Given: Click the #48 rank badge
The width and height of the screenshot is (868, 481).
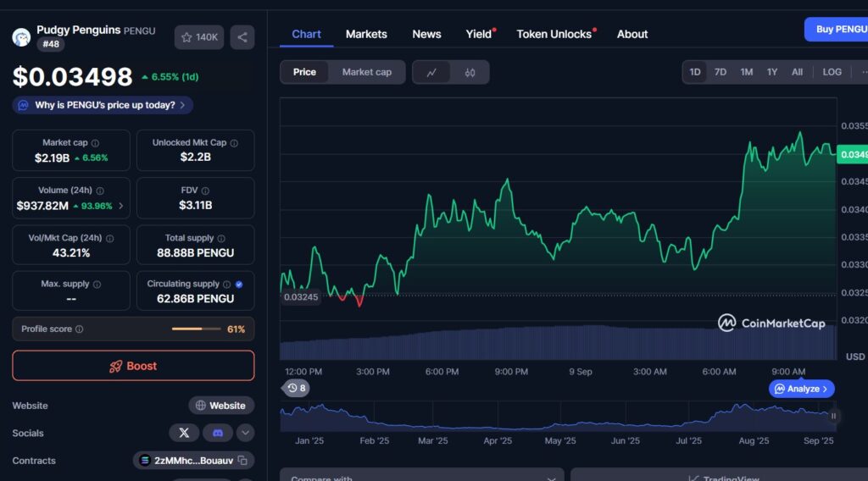Looking at the screenshot, I should tap(51, 44).
